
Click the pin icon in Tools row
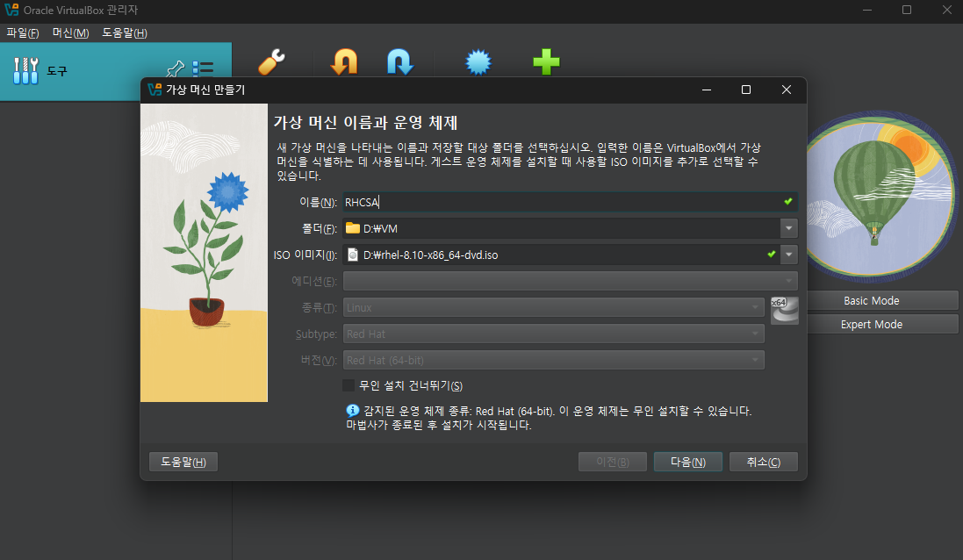pyautogui.click(x=176, y=68)
